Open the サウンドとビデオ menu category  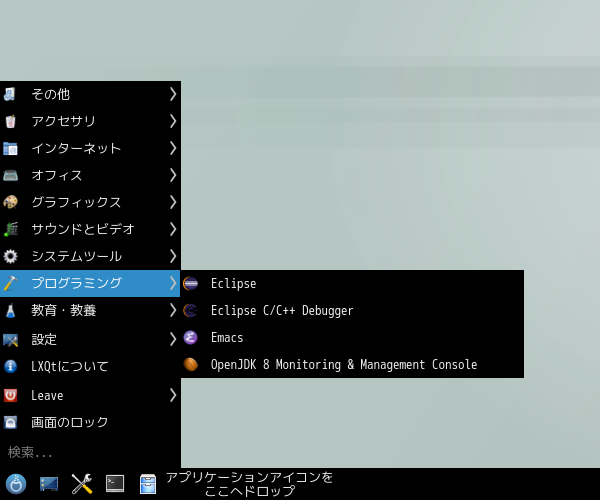pyautogui.click(x=90, y=229)
